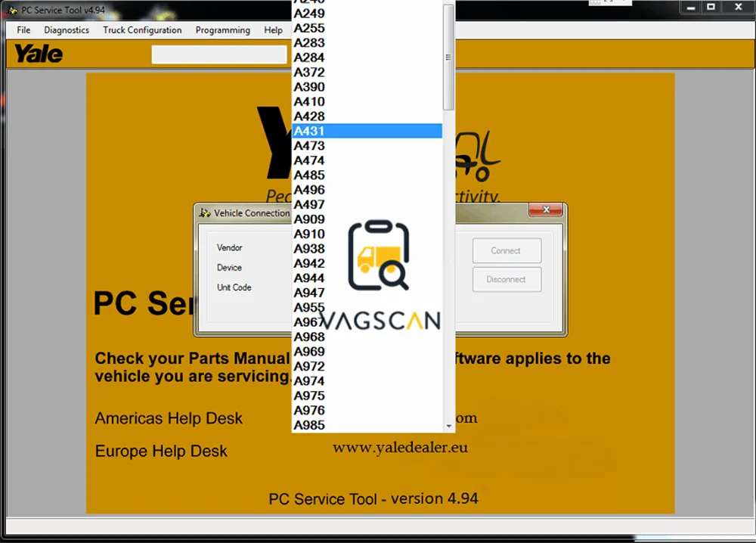Screen dimensions: 756x543
Task: Select unit code A944 in list
Action: (x=367, y=278)
